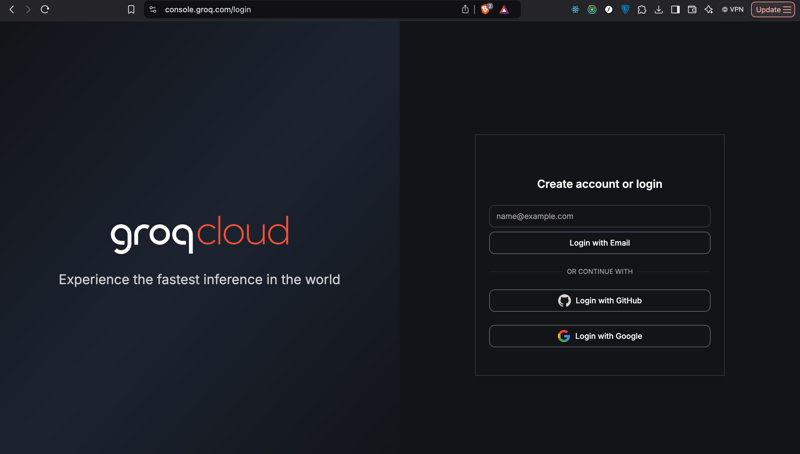Click the 'OR CONTINUE WITH' divider text

(599, 271)
